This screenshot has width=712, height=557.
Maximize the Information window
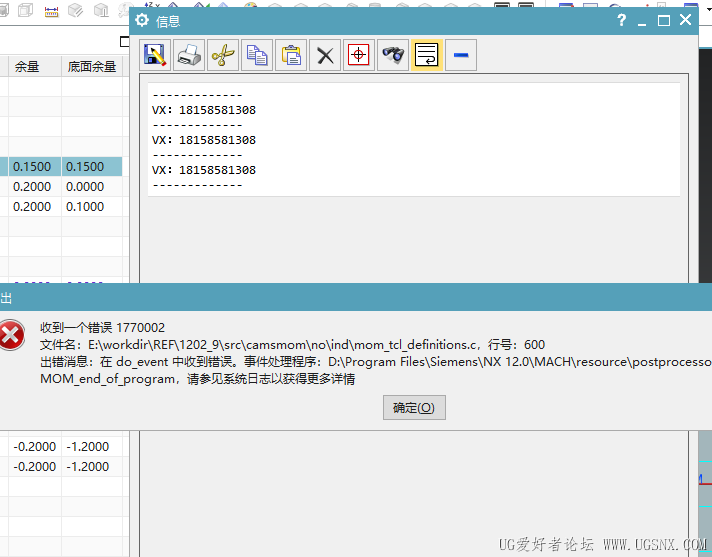664,20
